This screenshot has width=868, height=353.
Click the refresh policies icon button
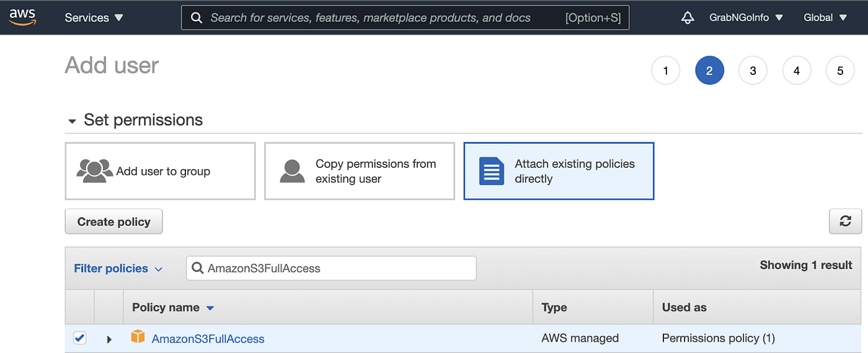pyautogui.click(x=845, y=221)
